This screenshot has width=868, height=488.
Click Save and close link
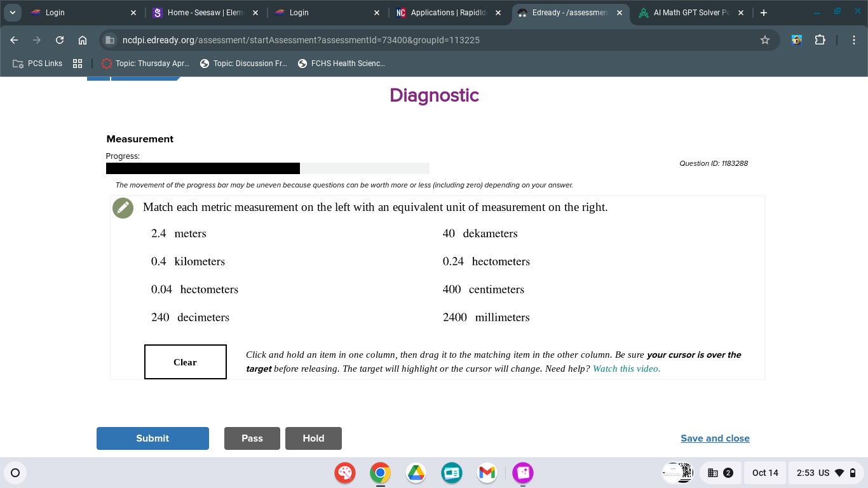click(x=715, y=438)
